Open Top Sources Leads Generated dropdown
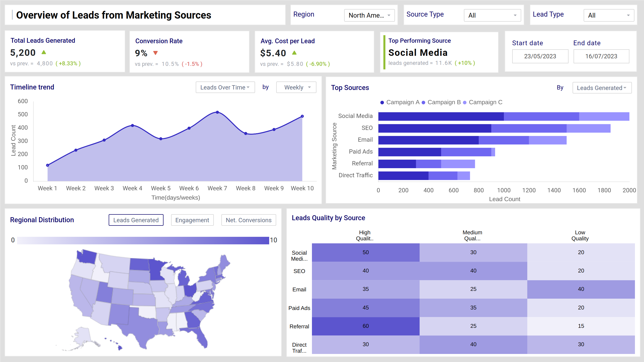The width and height of the screenshot is (644, 362). 602,88
